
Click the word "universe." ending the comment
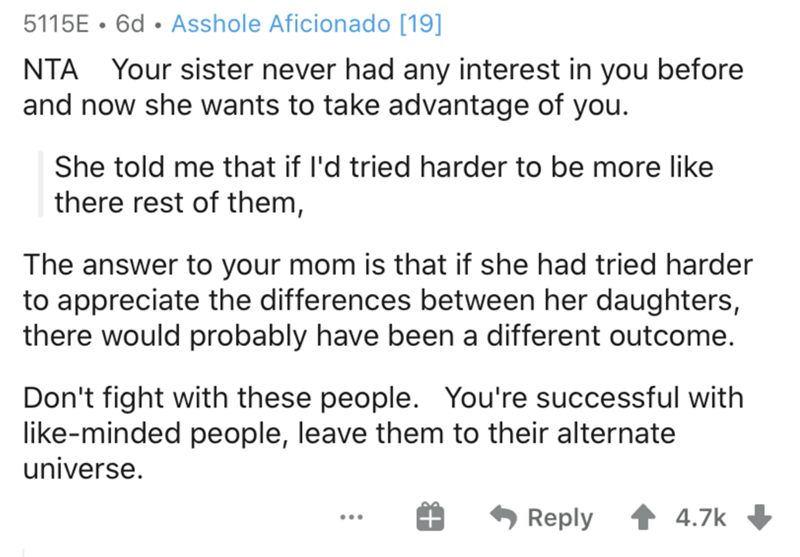coord(83,469)
